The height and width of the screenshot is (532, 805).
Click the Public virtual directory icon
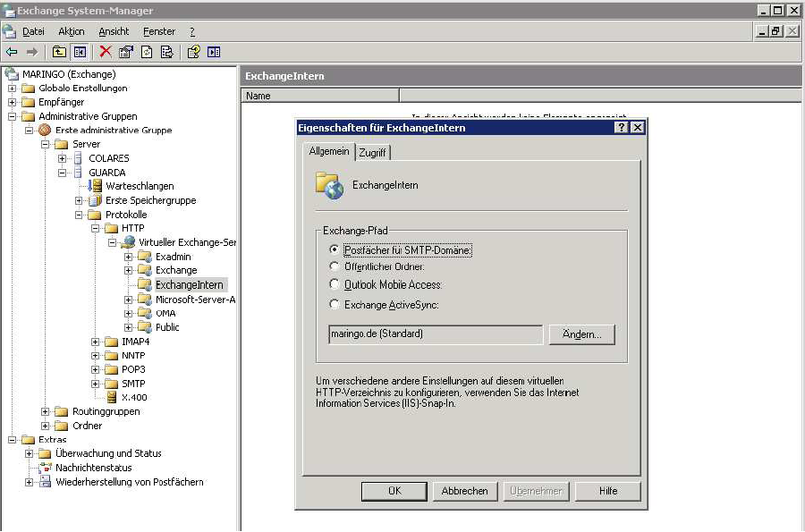(x=145, y=326)
